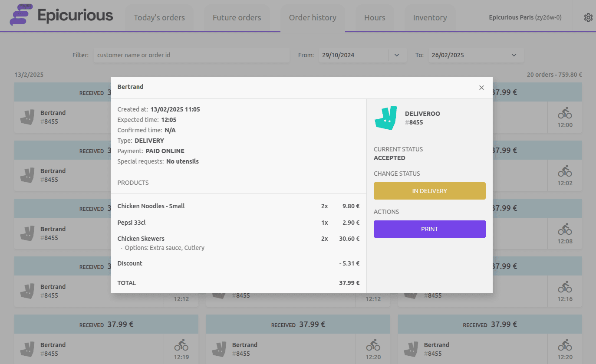Switch to the Today's orders tab
This screenshot has height=364, width=596.
coord(159,18)
